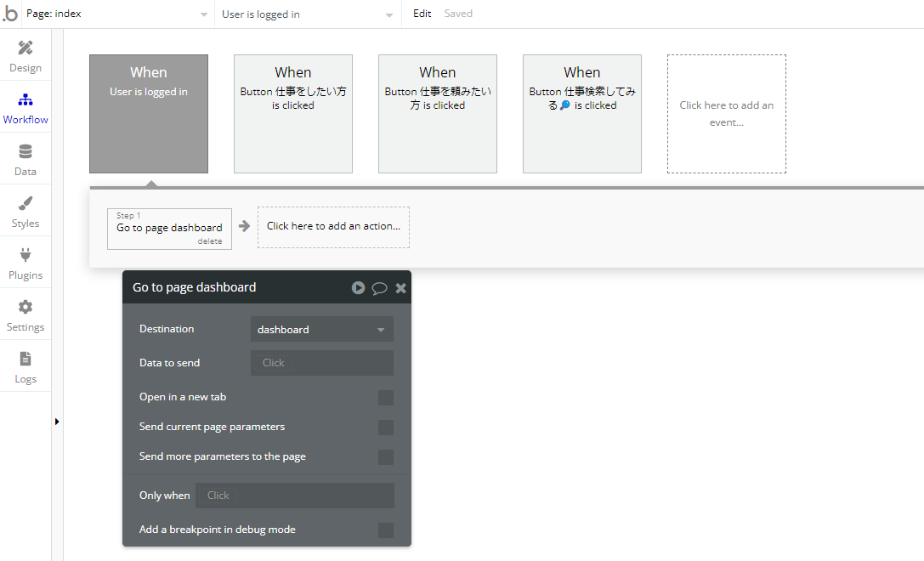This screenshot has width=924, height=561.
Task: Open the Destination dashboard dropdown
Action: [x=322, y=330]
